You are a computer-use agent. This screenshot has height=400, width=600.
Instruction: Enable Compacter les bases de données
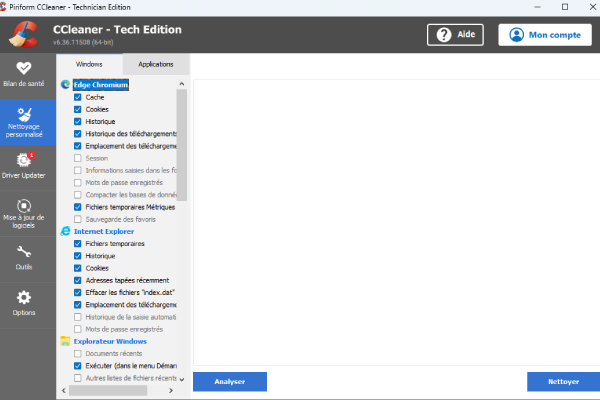[78, 195]
